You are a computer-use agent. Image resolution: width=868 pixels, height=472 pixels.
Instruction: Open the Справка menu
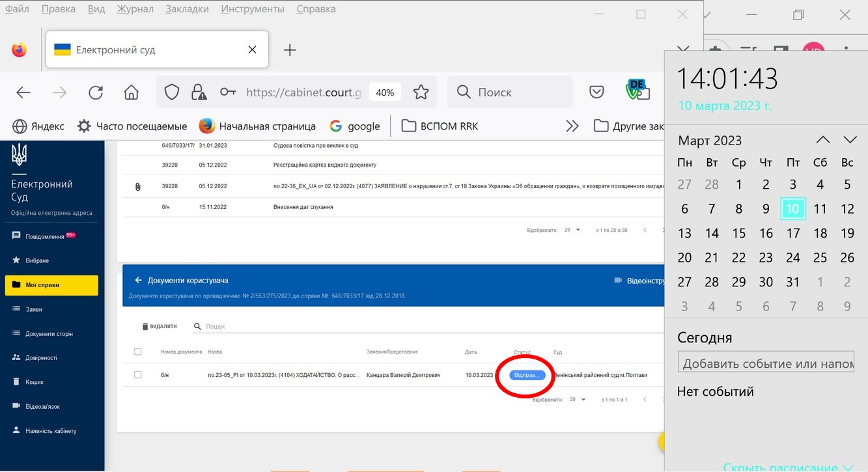point(316,9)
